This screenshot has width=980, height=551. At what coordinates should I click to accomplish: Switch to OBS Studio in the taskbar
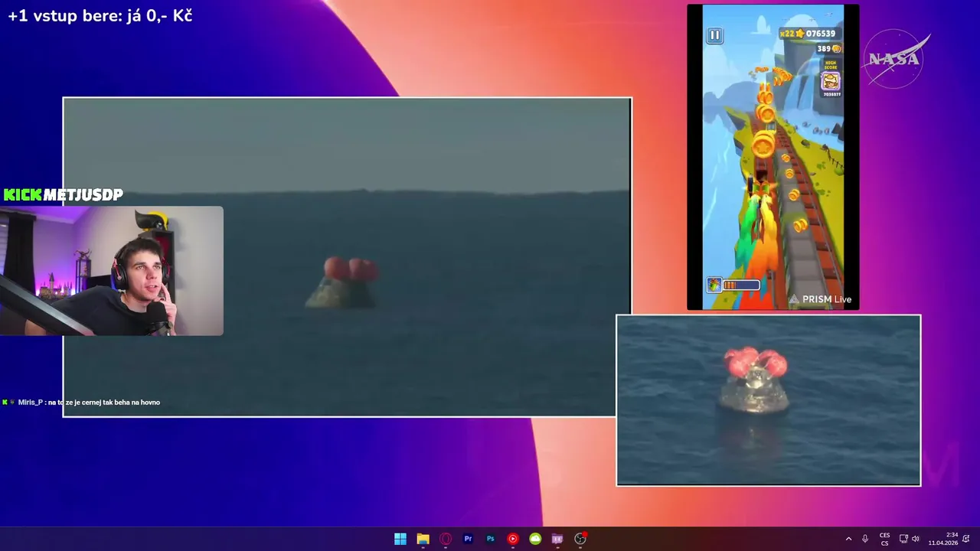pos(580,539)
